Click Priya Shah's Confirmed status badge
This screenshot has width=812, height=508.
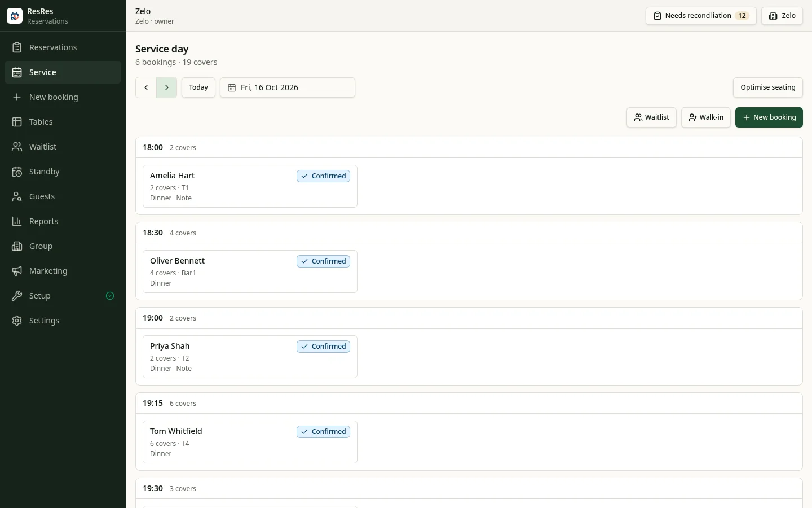point(324,347)
